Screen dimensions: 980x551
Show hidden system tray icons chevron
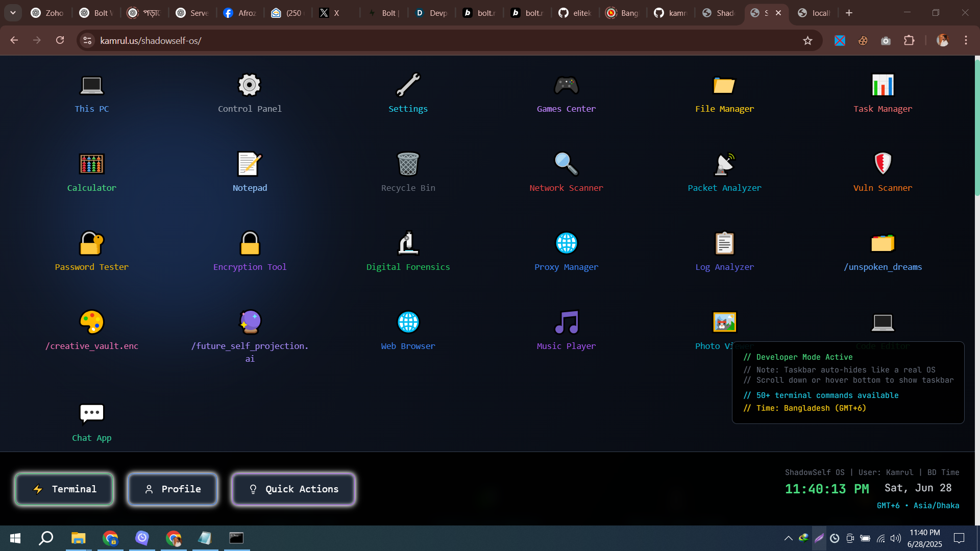(x=788, y=538)
